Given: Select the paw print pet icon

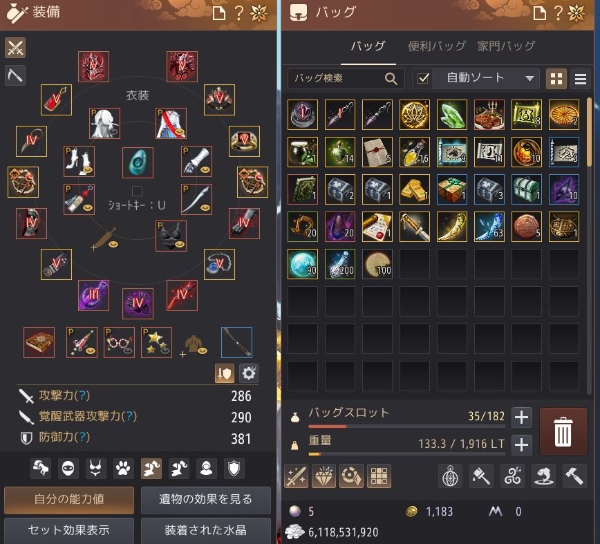Looking at the screenshot, I should click(x=123, y=468).
